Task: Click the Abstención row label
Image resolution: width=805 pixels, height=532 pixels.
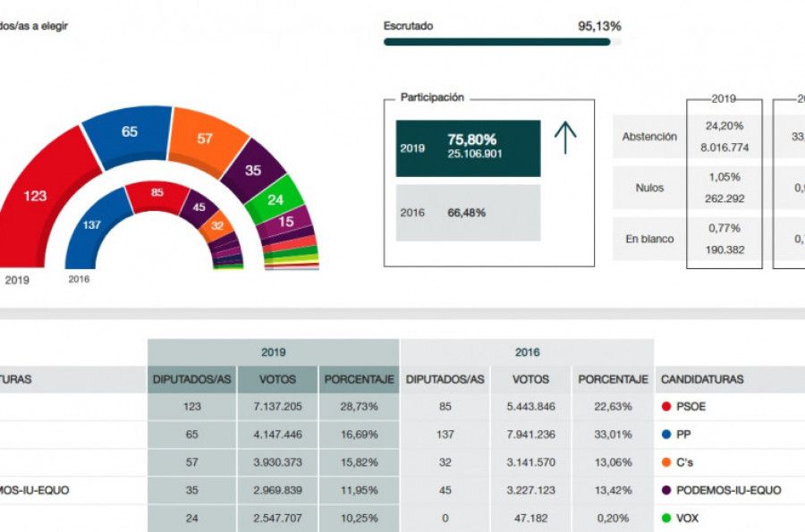Action: tap(649, 137)
